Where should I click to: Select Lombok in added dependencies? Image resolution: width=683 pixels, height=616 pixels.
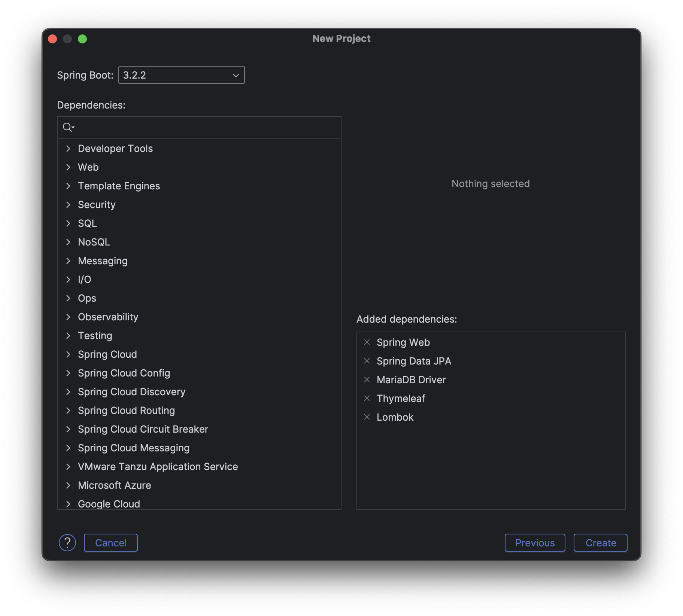click(395, 417)
